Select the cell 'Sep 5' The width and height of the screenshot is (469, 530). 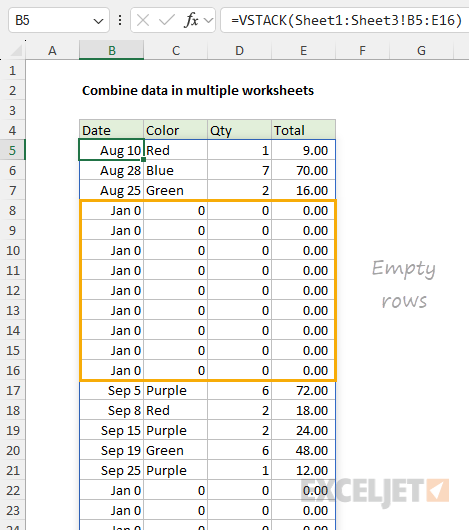pyautogui.click(x=112, y=390)
